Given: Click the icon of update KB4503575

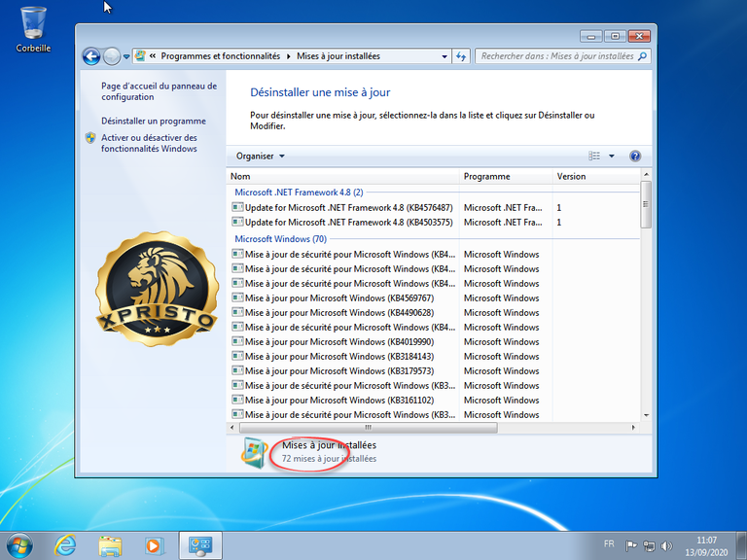Looking at the screenshot, I should 237,222.
